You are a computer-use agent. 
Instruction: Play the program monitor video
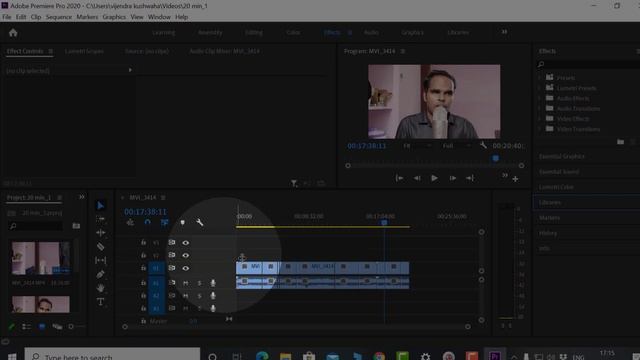click(x=434, y=178)
